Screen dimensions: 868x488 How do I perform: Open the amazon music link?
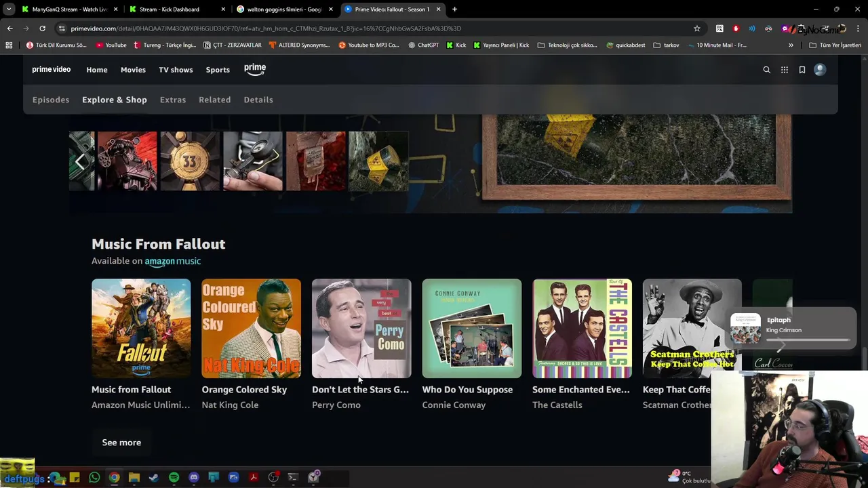tap(173, 261)
